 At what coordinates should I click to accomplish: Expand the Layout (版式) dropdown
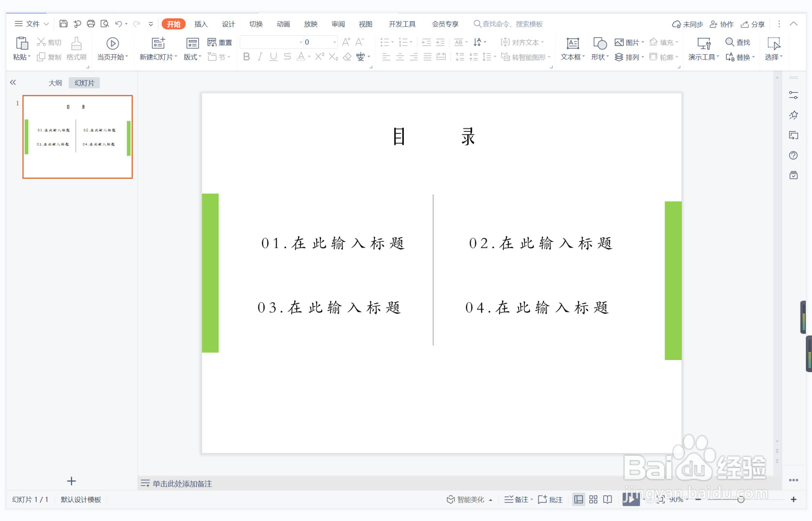[200, 57]
